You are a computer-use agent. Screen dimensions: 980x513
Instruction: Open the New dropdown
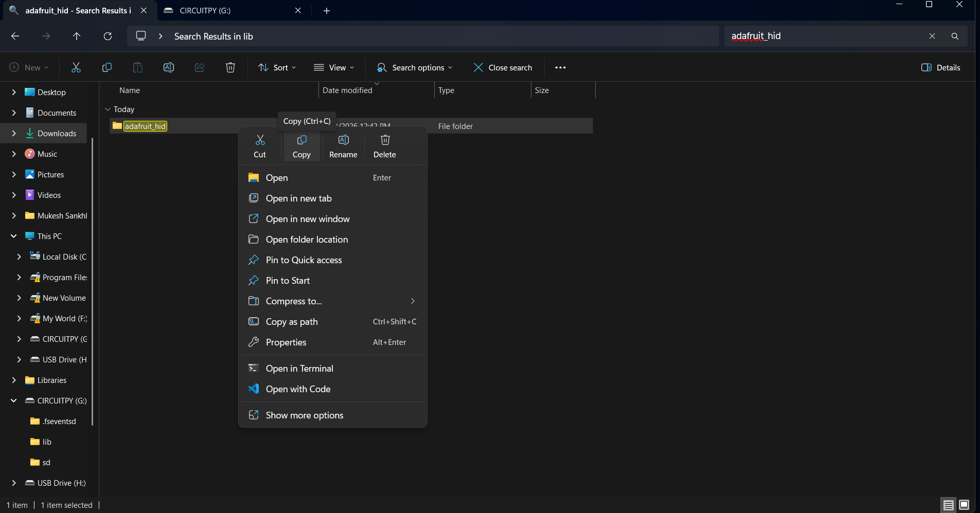pyautogui.click(x=29, y=67)
